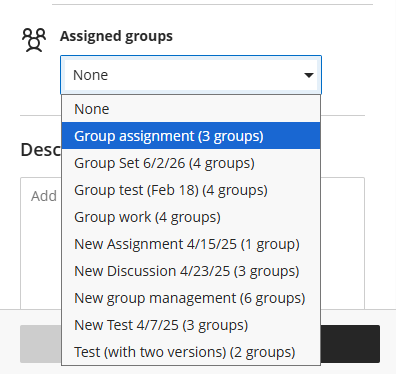Click the Assigned groups people icon
The image size is (396, 374).
[34, 40]
